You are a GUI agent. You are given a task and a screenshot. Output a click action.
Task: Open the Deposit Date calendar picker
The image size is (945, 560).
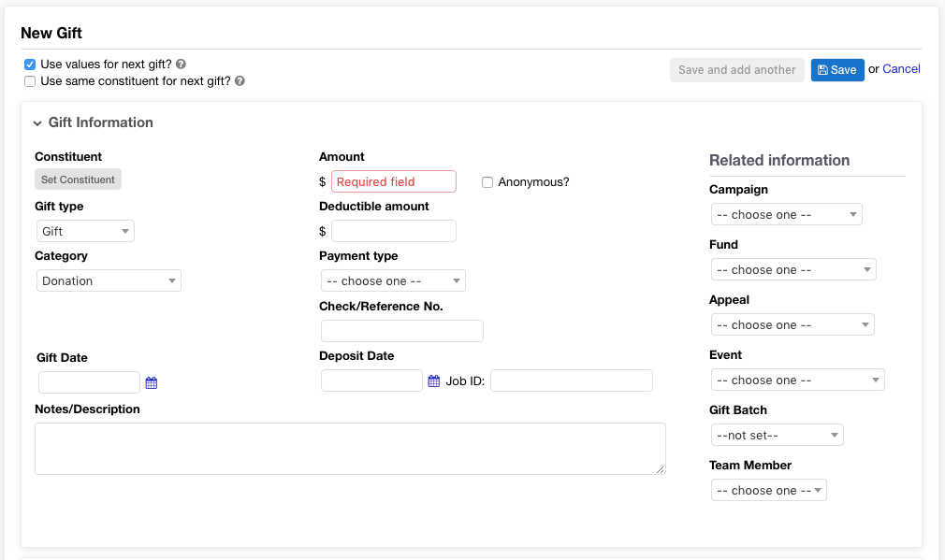click(434, 381)
